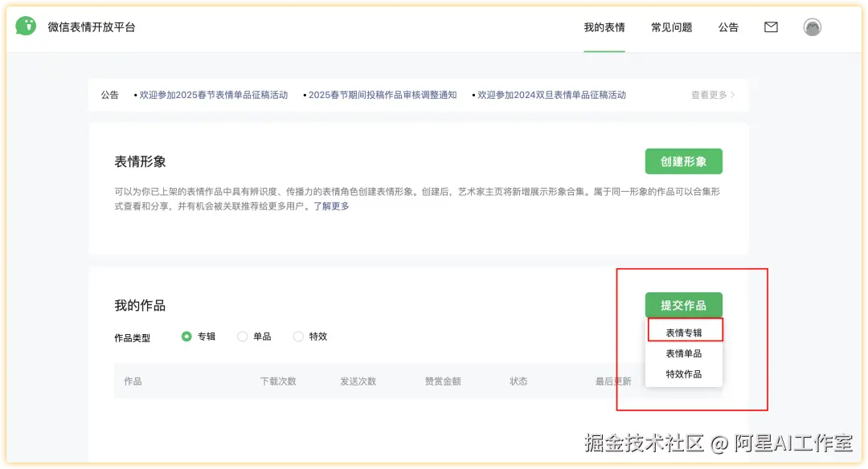Choose 表情单品 from the submit dropdown menu
868x469 pixels.
click(683, 352)
